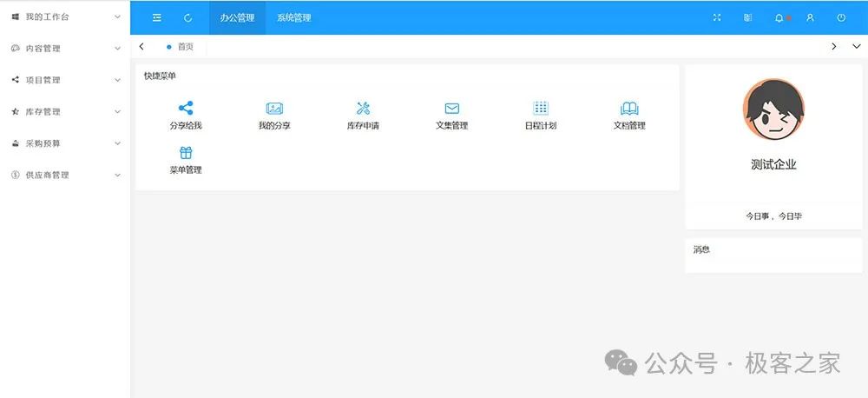This screenshot has height=398, width=868.
Task: Open the 文档管理 book icon
Action: [x=629, y=108]
